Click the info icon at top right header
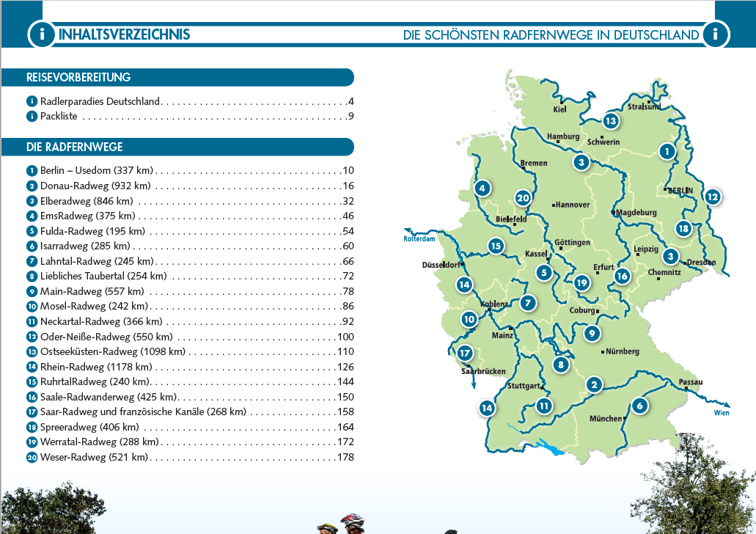 point(715,34)
